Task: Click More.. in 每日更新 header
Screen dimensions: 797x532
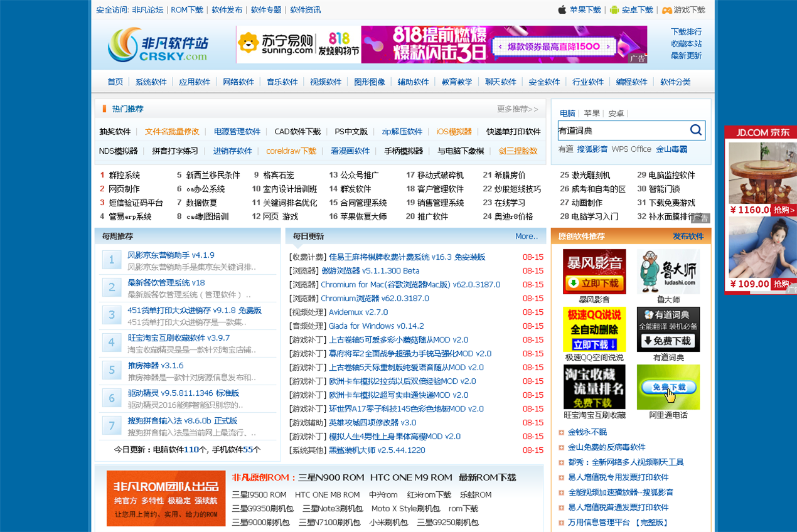Action: tap(527, 236)
